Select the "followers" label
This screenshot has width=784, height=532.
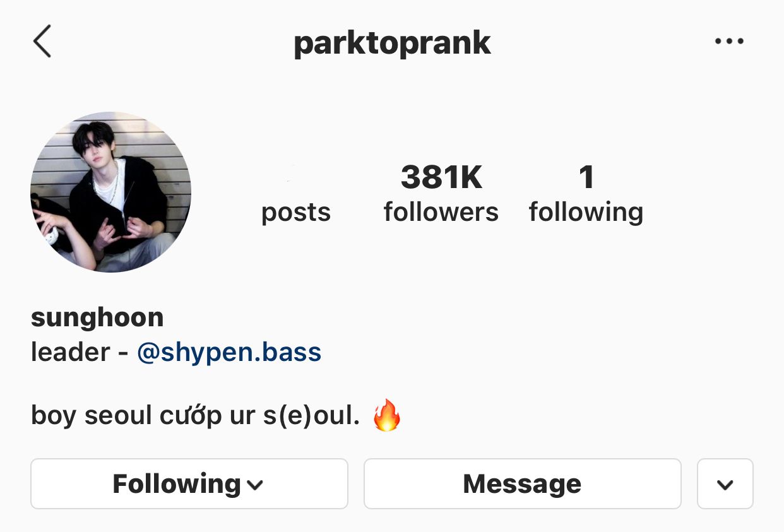pyautogui.click(x=441, y=212)
